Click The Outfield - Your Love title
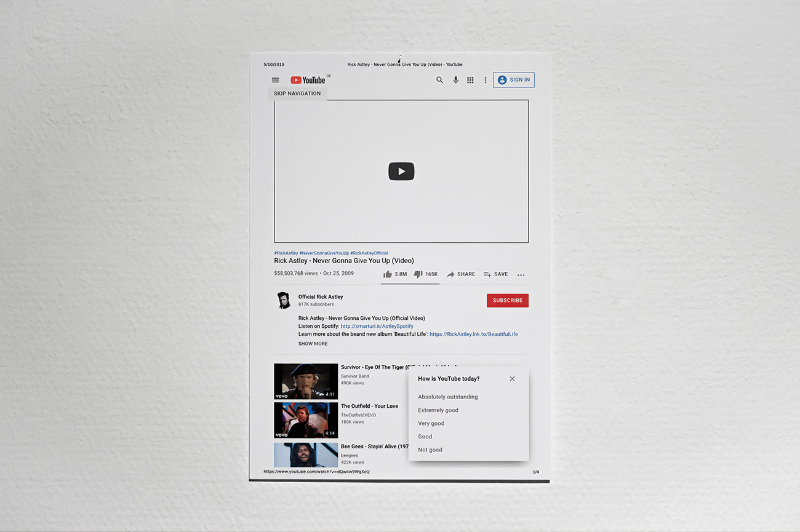The height and width of the screenshot is (532, 800). tap(370, 407)
